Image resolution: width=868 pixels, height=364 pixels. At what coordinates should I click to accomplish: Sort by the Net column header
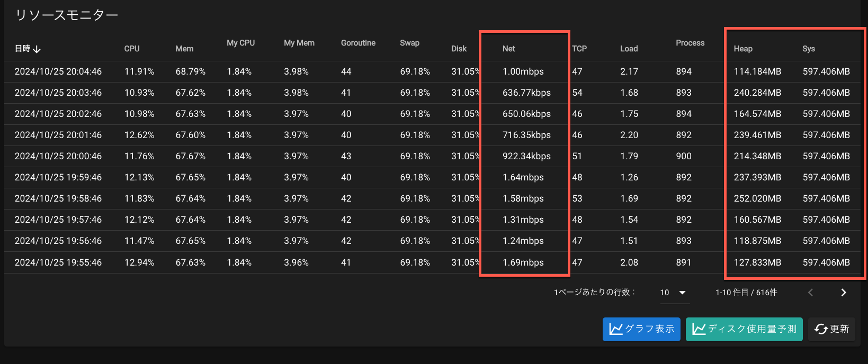[508, 49]
